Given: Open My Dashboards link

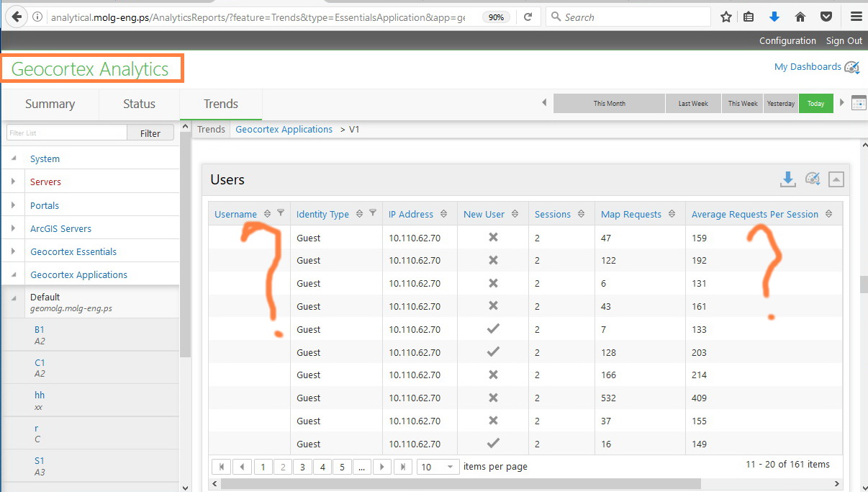Looking at the screenshot, I should (808, 66).
